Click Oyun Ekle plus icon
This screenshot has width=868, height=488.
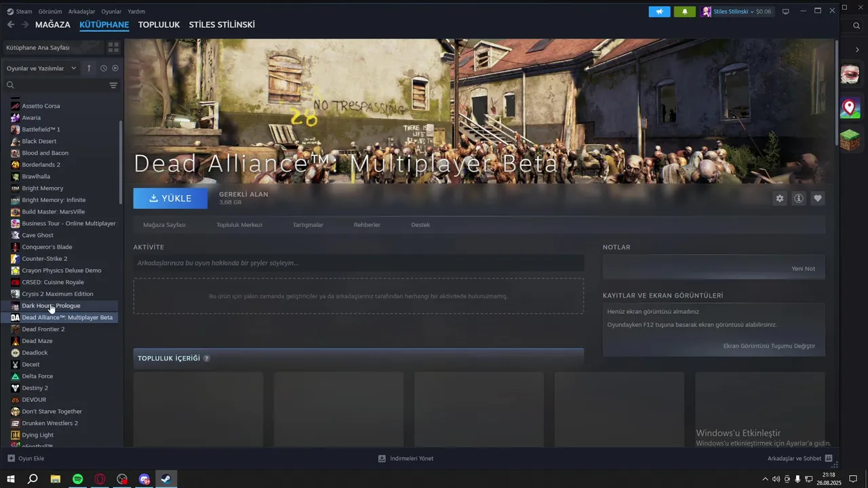(11, 458)
